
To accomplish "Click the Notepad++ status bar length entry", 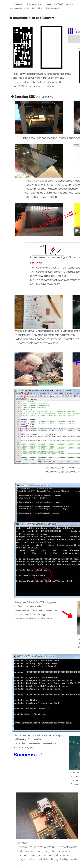I will pos(43,462).
